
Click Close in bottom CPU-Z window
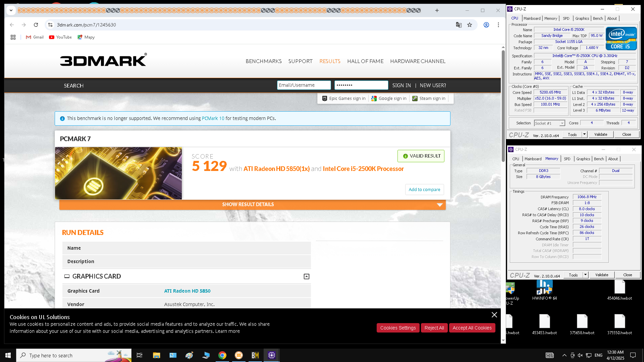point(628,275)
